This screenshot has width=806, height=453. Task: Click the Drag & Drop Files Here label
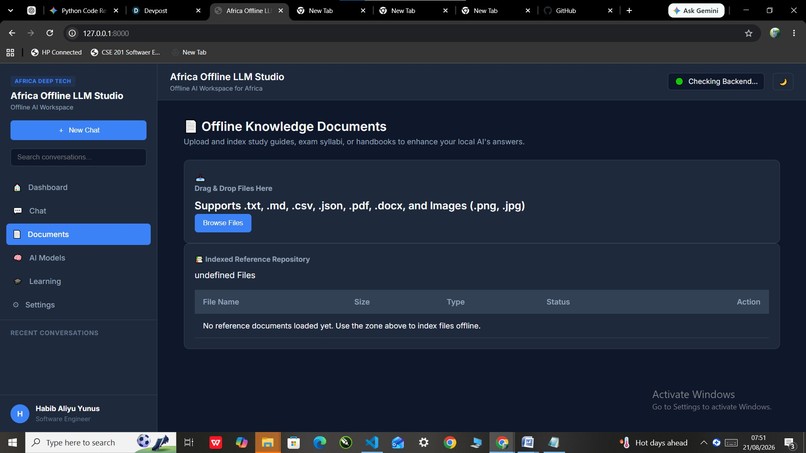[233, 188]
